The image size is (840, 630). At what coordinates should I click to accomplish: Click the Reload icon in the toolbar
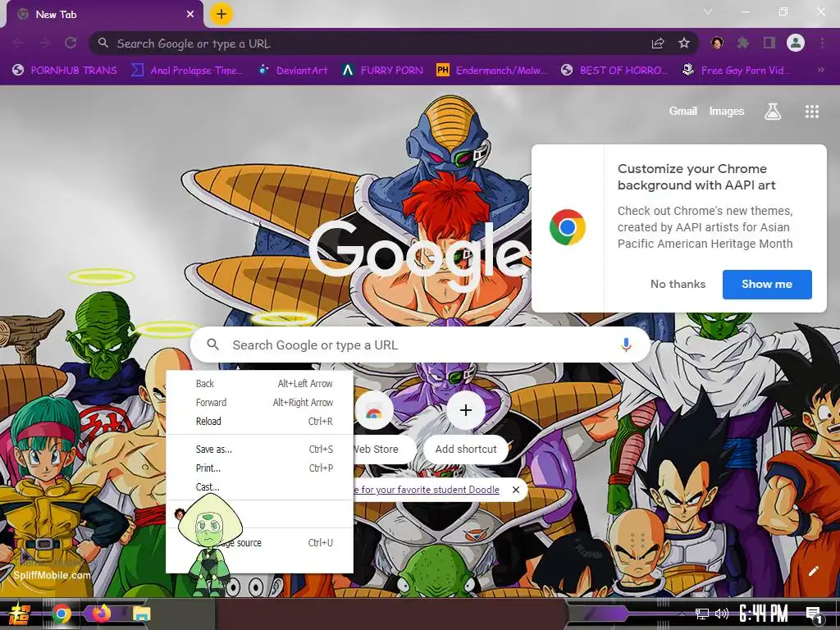tap(71, 43)
